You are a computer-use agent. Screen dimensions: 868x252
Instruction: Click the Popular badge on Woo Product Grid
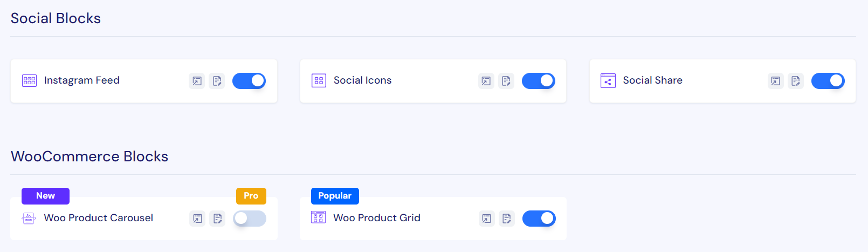click(335, 196)
